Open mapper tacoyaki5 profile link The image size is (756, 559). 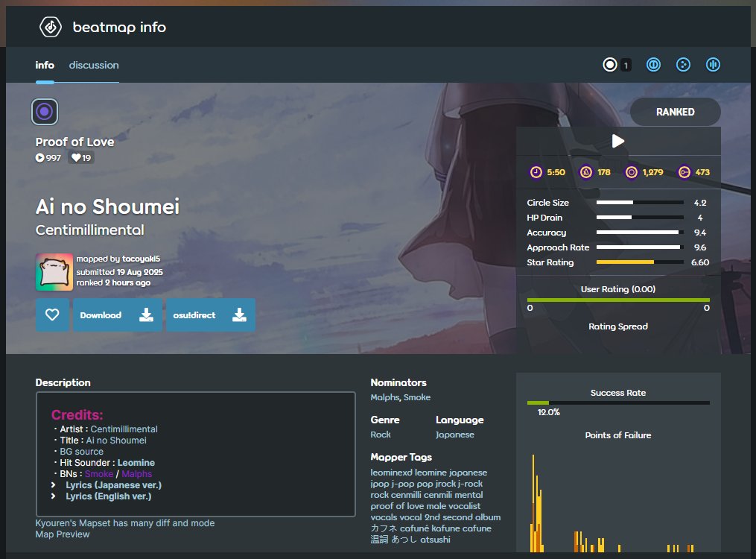(142, 259)
